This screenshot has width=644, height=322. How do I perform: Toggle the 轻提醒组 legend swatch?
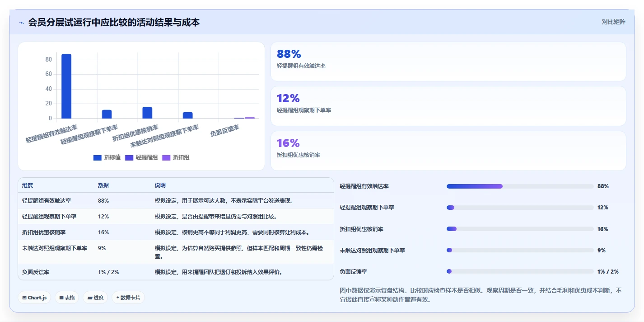(x=129, y=157)
